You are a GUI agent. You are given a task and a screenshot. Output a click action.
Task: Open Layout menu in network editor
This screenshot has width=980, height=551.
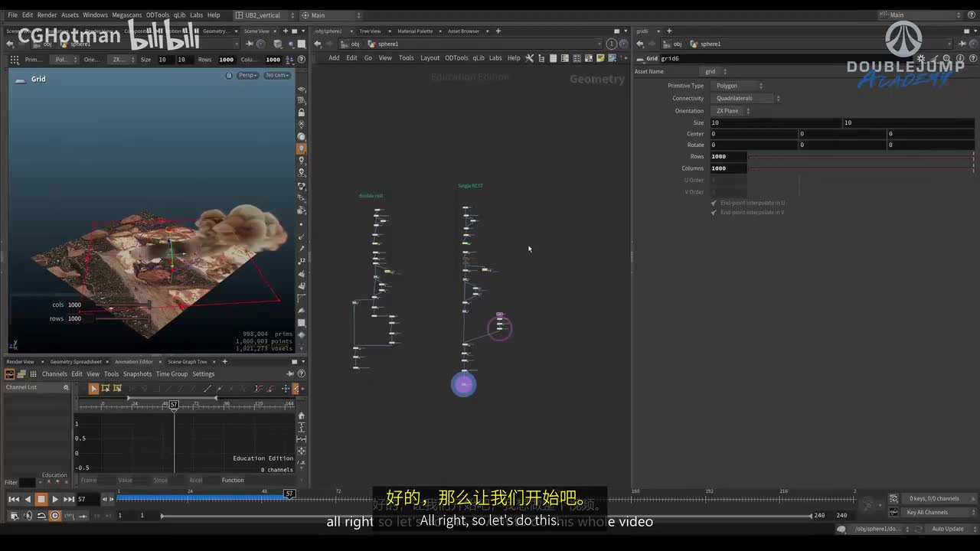pyautogui.click(x=430, y=58)
